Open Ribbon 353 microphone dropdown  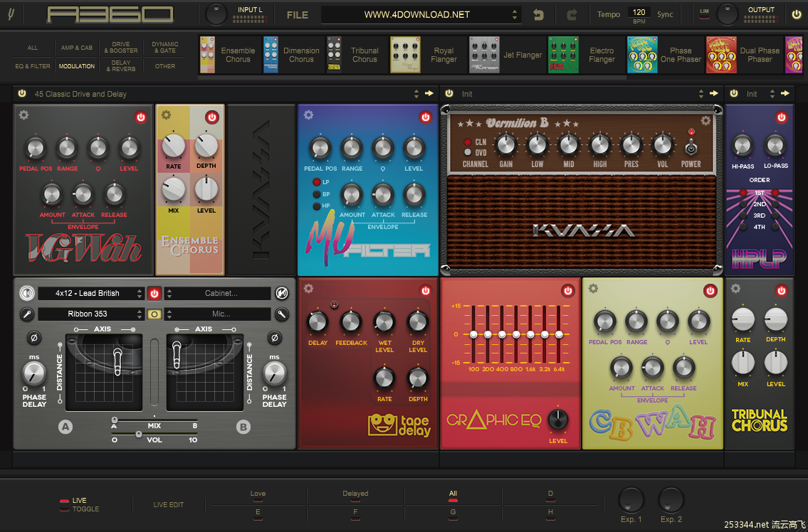tap(90, 314)
